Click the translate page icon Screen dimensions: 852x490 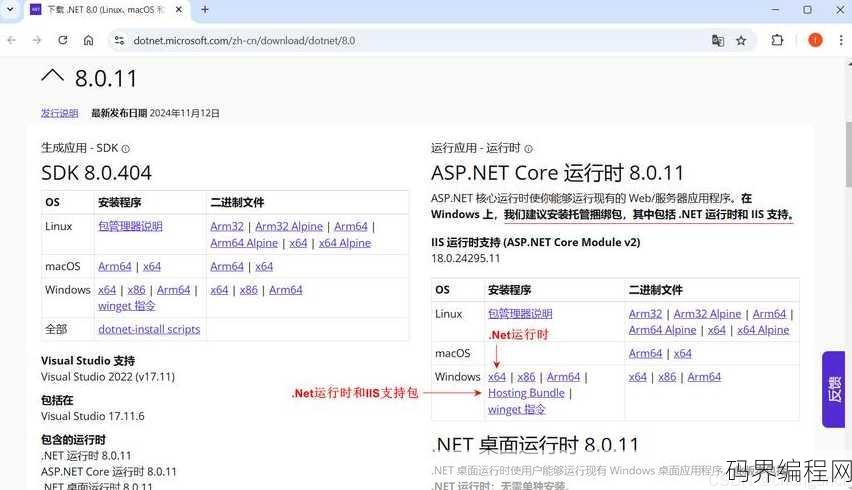tap(717, 40)
